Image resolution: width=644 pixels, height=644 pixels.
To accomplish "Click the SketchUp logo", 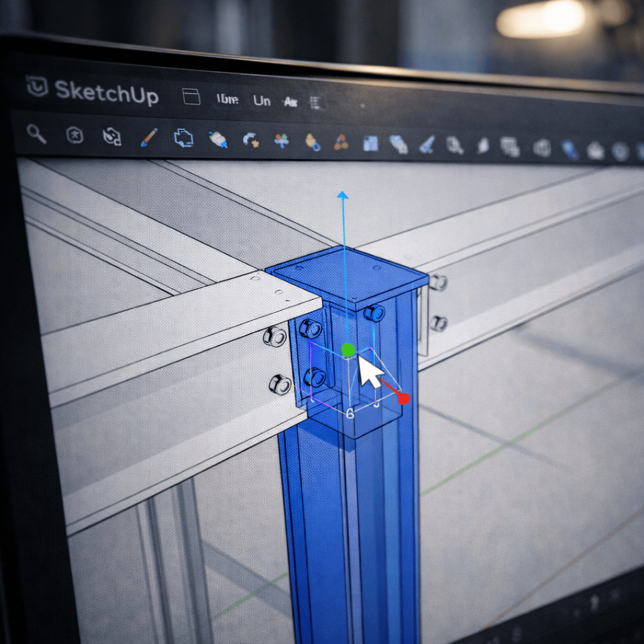I will click(38, 87).
